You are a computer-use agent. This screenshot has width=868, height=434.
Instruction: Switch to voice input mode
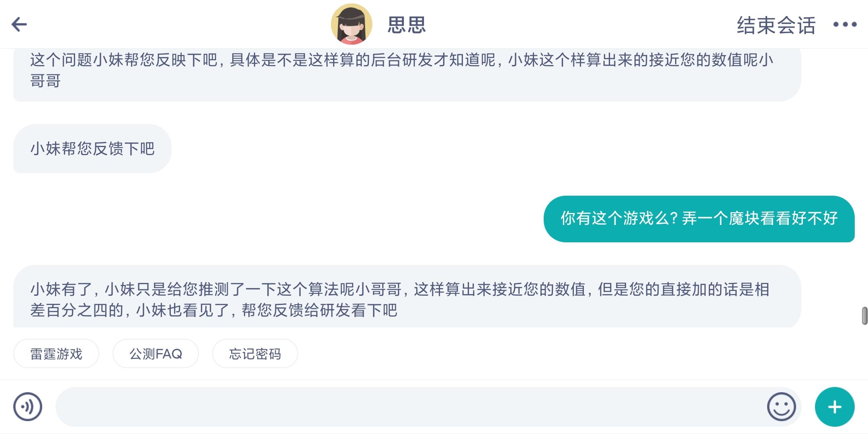coord(28,407)
